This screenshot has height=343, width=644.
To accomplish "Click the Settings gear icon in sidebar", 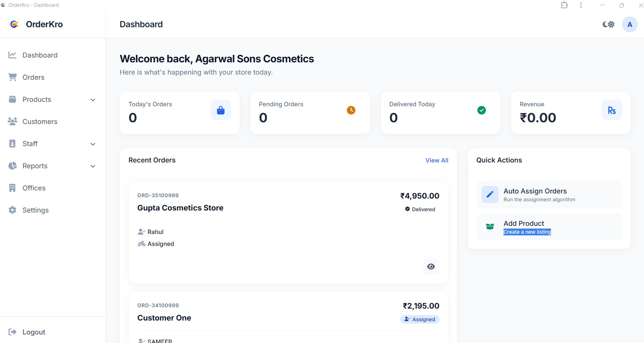I will (x=12, y=210).
